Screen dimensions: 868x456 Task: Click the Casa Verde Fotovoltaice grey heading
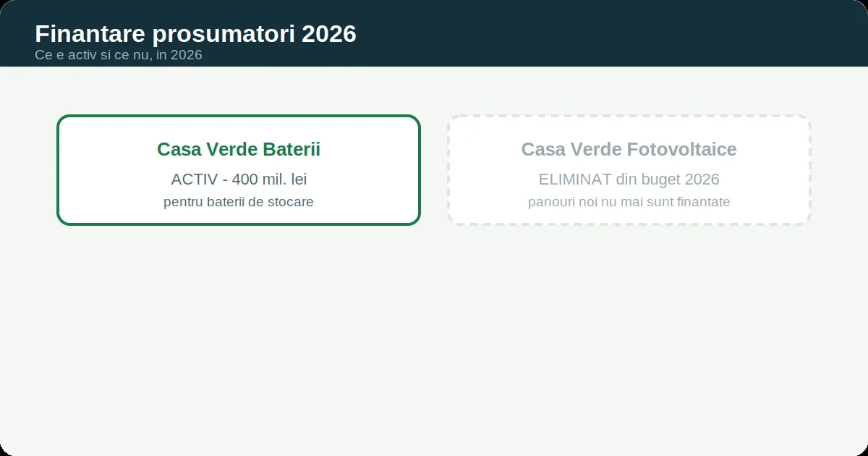pyautogui.click(x=629, y=149)
